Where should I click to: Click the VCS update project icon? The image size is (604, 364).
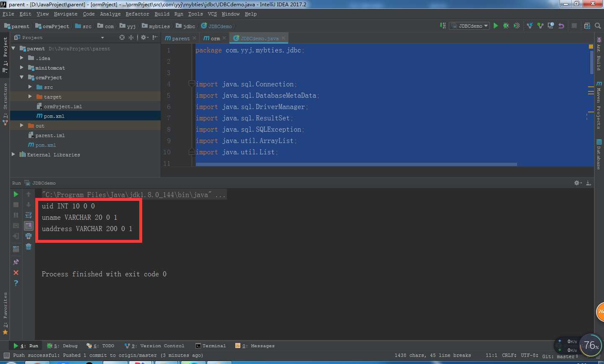click(x=530, y=26)
